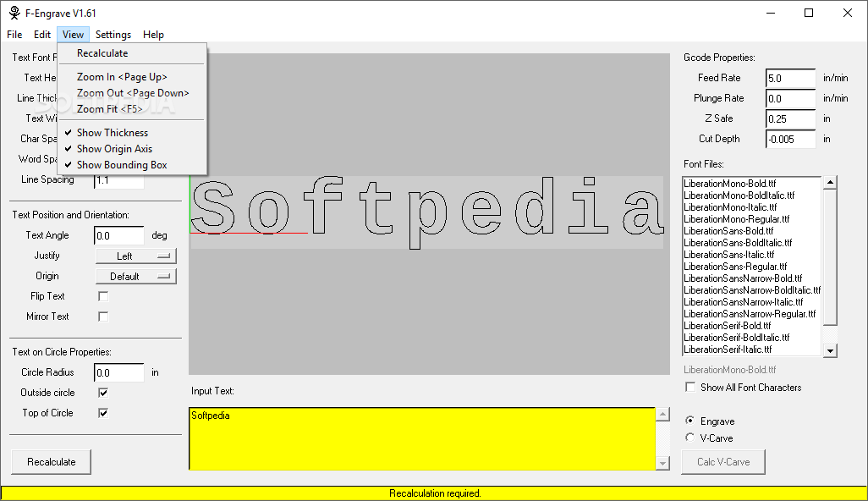Click Input Text scroll down arrow
This screenshot has width=868, height=501.
click(x=662, y=464)
